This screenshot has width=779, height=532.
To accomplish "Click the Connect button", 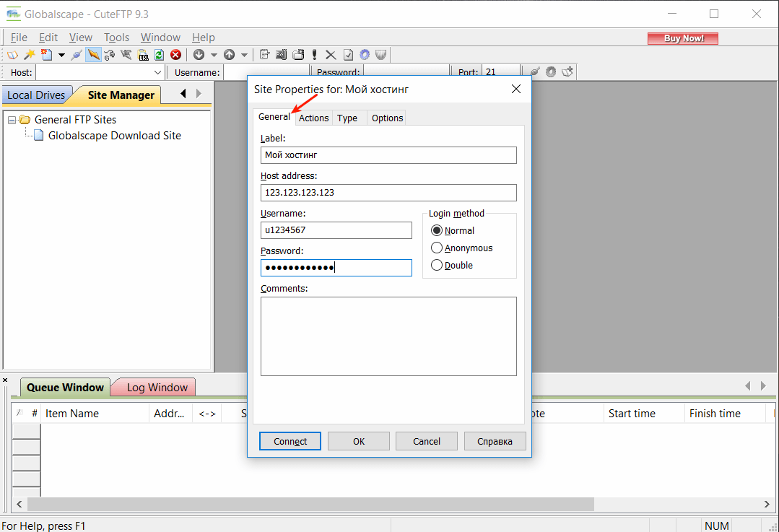I will pyautogui.click(x=290, y=441).
